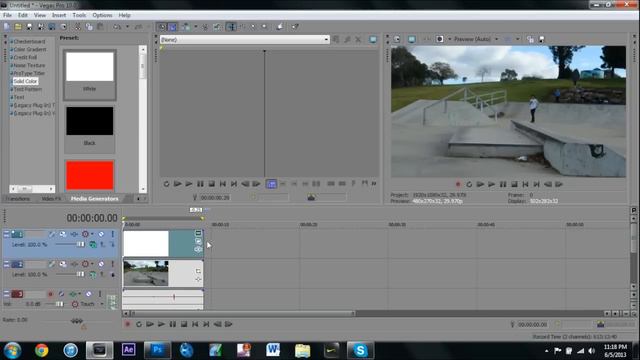Screen dimensions: 640x360
Task: Click the Save project icon
Action: click(x=29, y=27)
